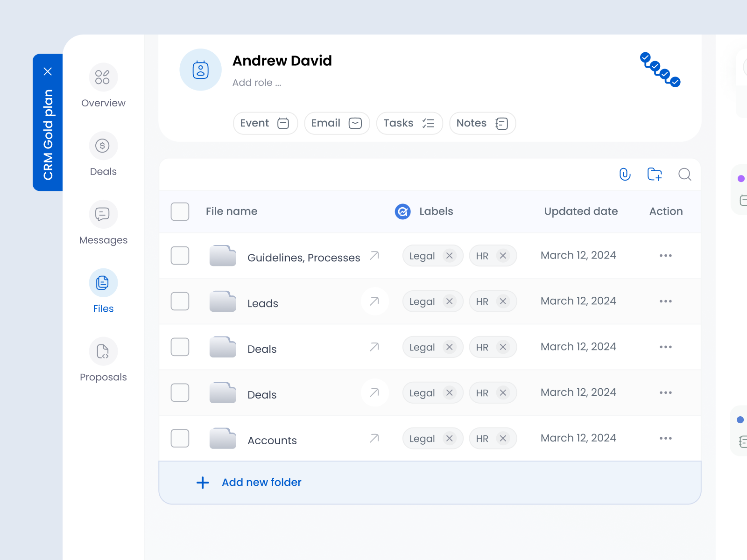Select the Accounts folder checkbox
The width and height of the screenshot is (747, 560).
click(x=180, y=438)
